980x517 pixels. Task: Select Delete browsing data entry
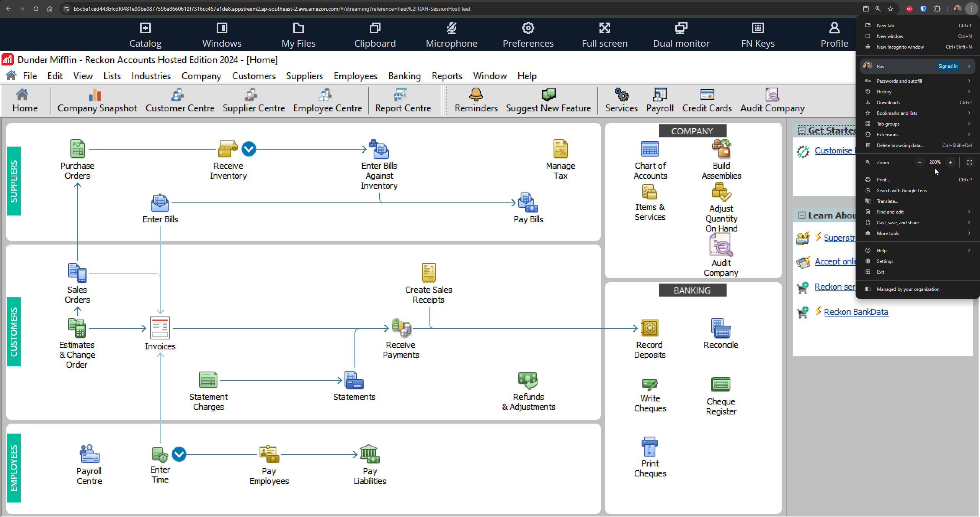click(x=918, y=145)
